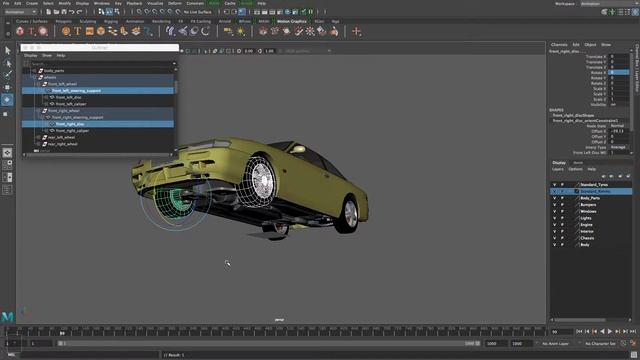Toggle playback P of Engine layer
This screenshot has width=640, height=360.
(x=562, y=225)
